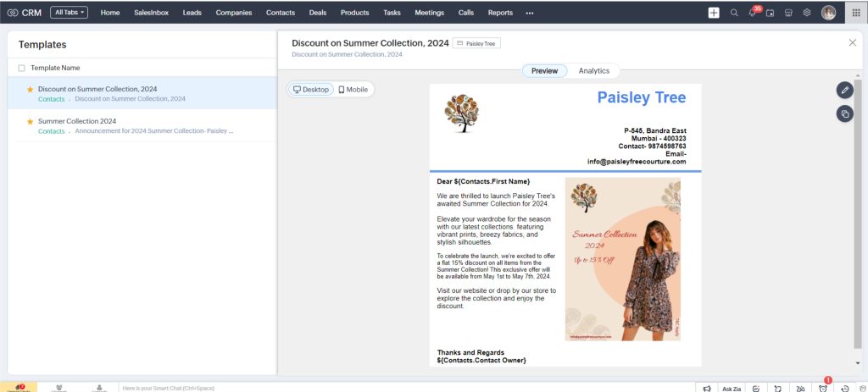
Task: Open Ask Zia assistant
Action: (732, 389)
